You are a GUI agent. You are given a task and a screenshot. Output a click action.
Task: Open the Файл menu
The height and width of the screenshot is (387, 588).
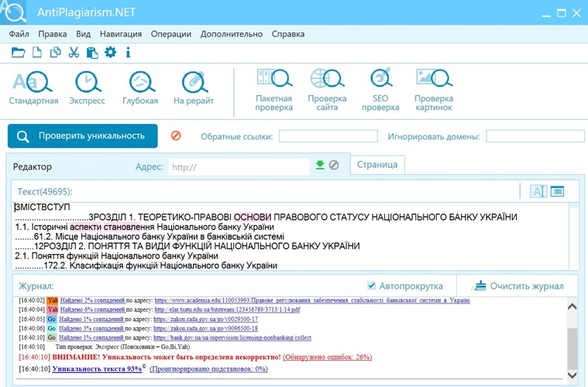pos(19,34)
